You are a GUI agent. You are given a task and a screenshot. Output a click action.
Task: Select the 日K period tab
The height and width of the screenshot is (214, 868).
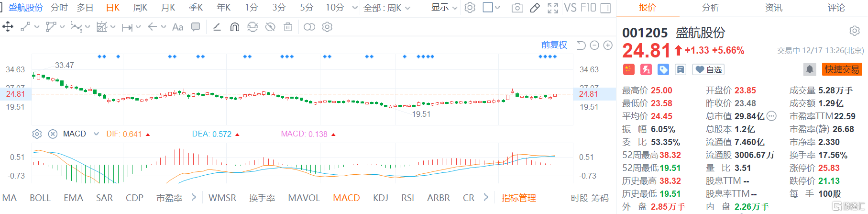[113, 8]
